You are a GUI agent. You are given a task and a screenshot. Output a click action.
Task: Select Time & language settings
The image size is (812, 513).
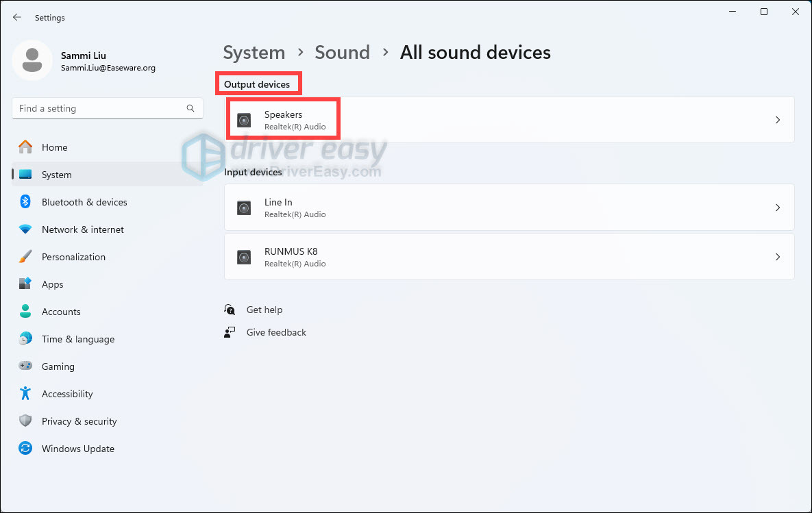click(x=77, y=339)
